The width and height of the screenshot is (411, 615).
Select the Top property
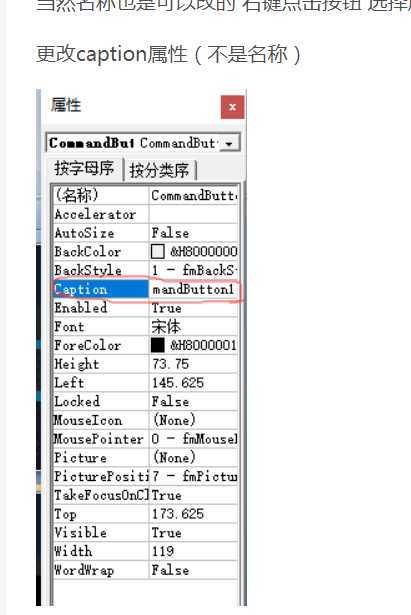click(x=101, y=514)
